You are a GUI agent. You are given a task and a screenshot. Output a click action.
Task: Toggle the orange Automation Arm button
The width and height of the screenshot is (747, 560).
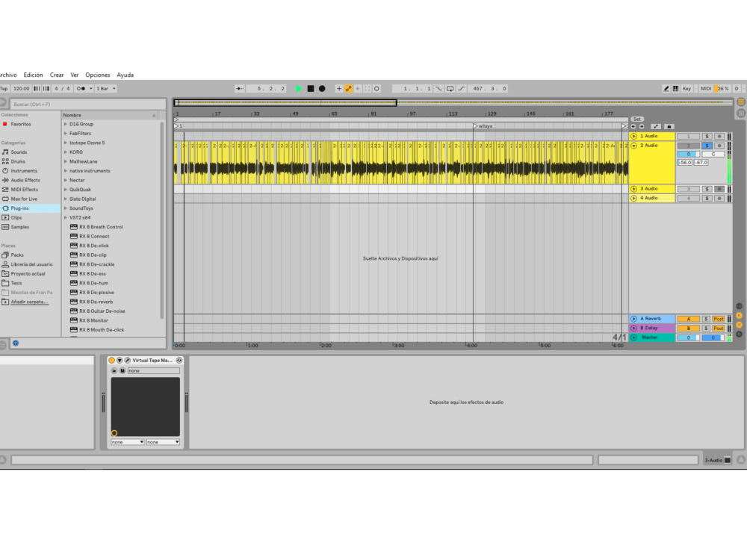pyautogui.click(x=349, y=89)
